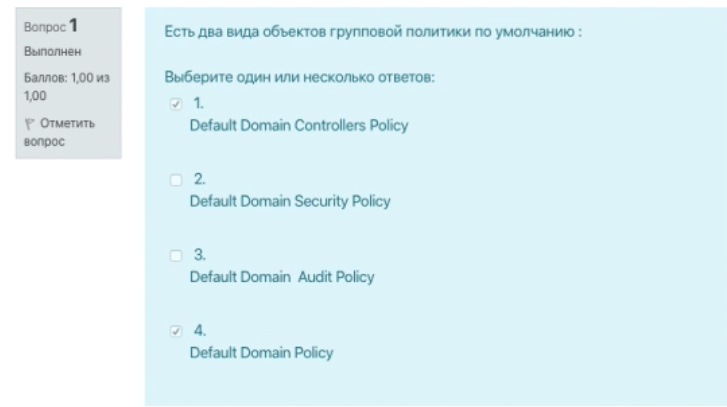Click the Default Domain Policy answer text
The height and width of the screenshot is (407, 727).
[261, 353]
